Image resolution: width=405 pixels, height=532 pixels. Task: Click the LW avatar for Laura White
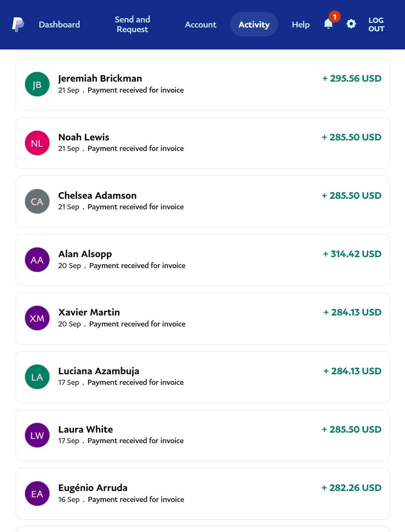click(x=37, y=435)
